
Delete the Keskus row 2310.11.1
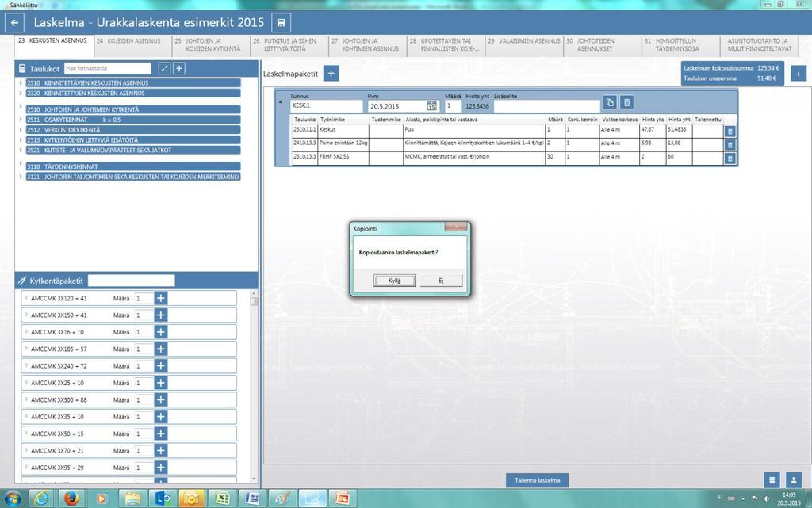[x=730, y=132]
